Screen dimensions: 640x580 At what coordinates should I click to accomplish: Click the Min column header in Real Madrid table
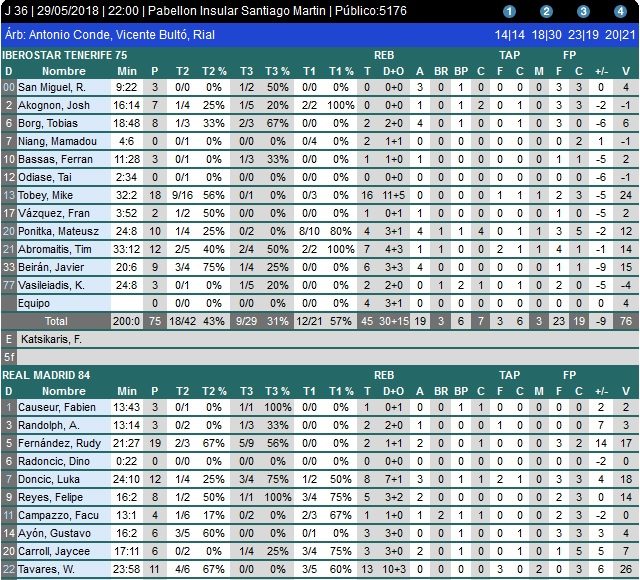tap(127, 391)
